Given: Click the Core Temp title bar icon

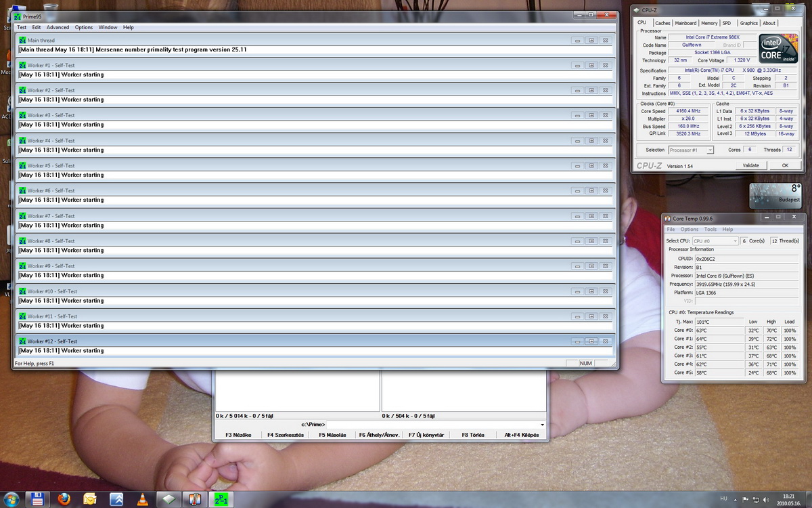Looking at the screenshot, I should tap(668, 218).
